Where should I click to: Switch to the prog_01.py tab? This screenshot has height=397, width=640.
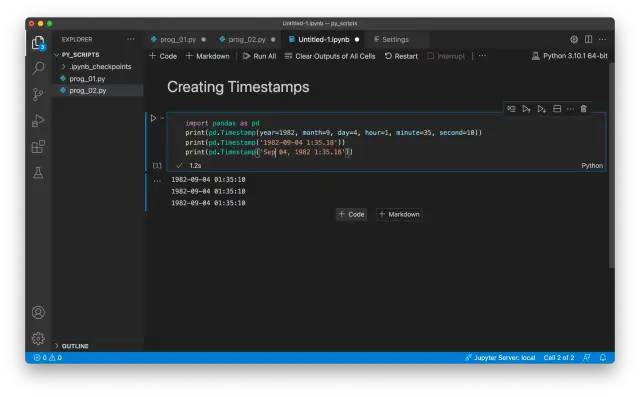click(x=178, y=39)
